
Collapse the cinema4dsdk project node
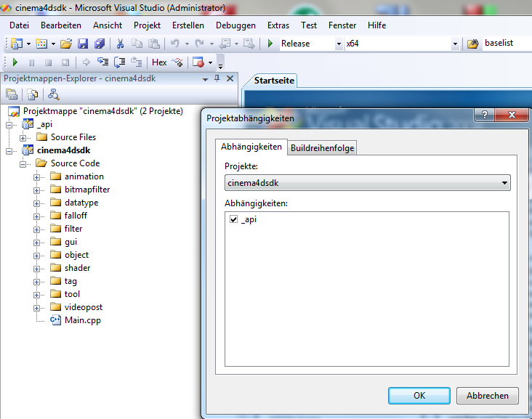9,151
